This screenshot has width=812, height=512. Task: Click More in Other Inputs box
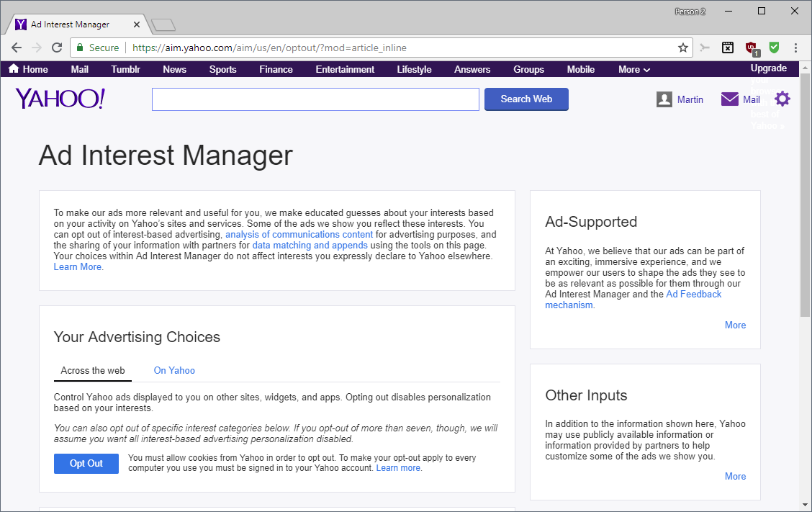pos(736,476)
